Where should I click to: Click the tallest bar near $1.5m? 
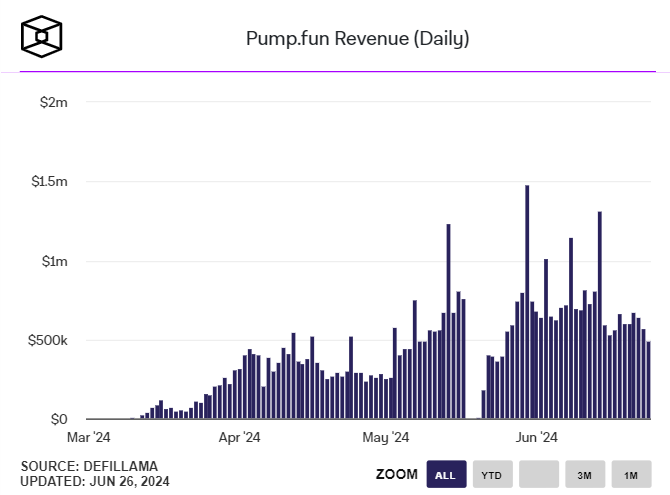coord(527,302)
